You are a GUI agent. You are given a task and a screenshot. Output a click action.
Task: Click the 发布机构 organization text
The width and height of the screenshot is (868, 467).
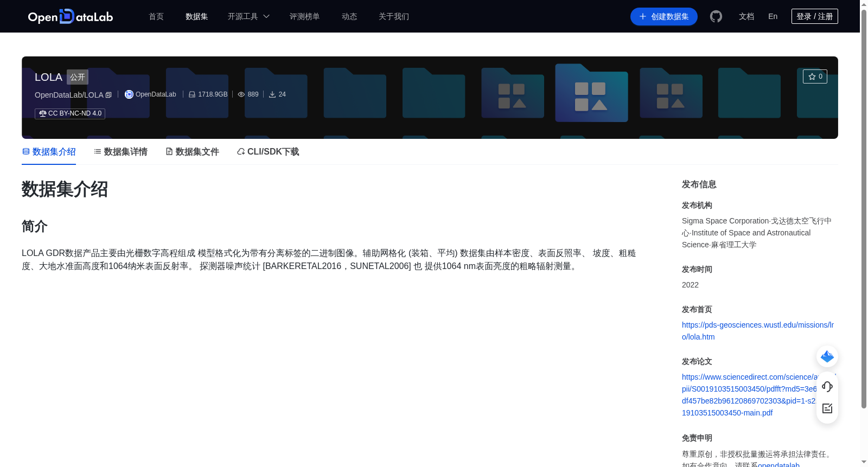coord(757,233)
